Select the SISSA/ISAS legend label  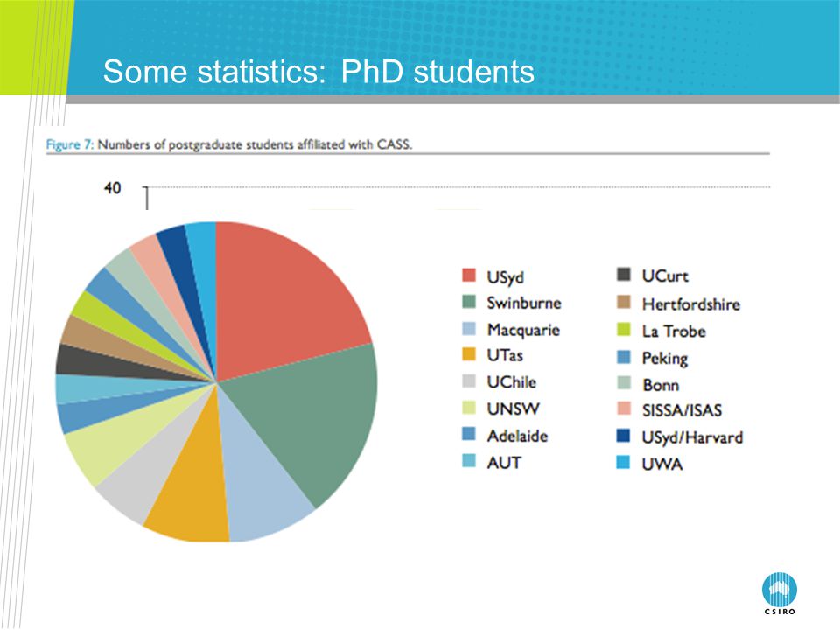(682, 410)
